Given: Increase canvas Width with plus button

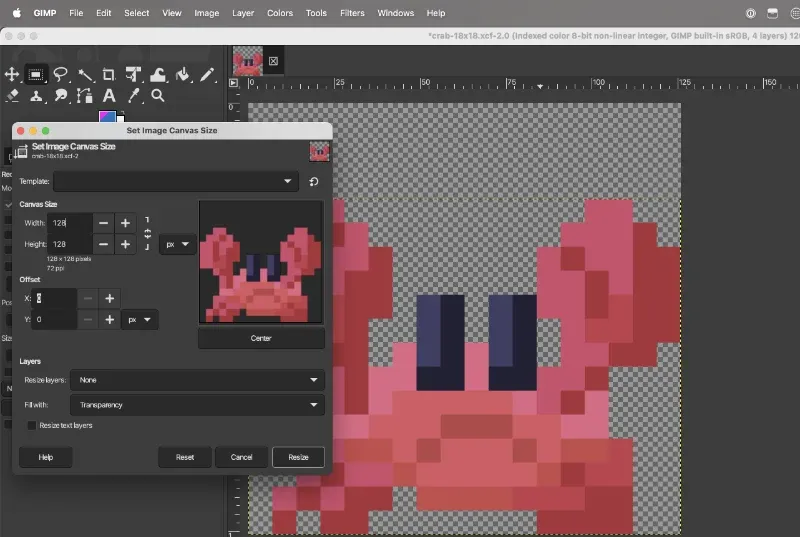Looking at the screenshot, I should pyautogui.click(x=125, y=223).
